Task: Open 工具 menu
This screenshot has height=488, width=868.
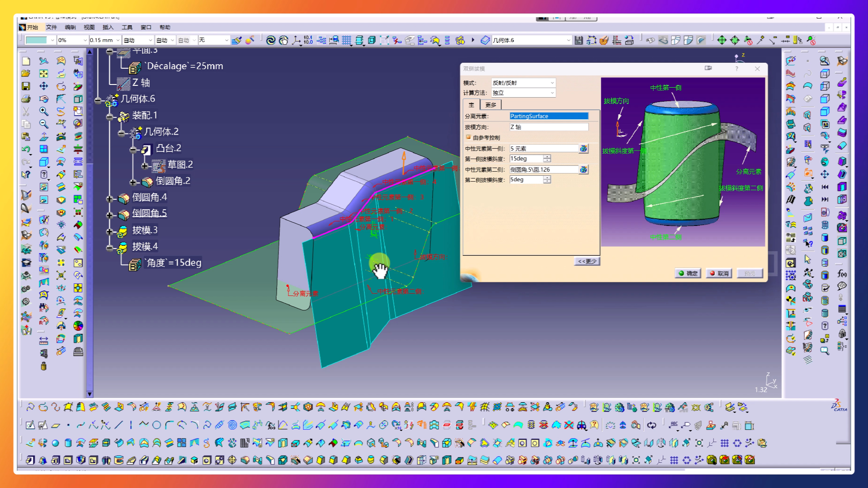Action: [x=127, y=27]
